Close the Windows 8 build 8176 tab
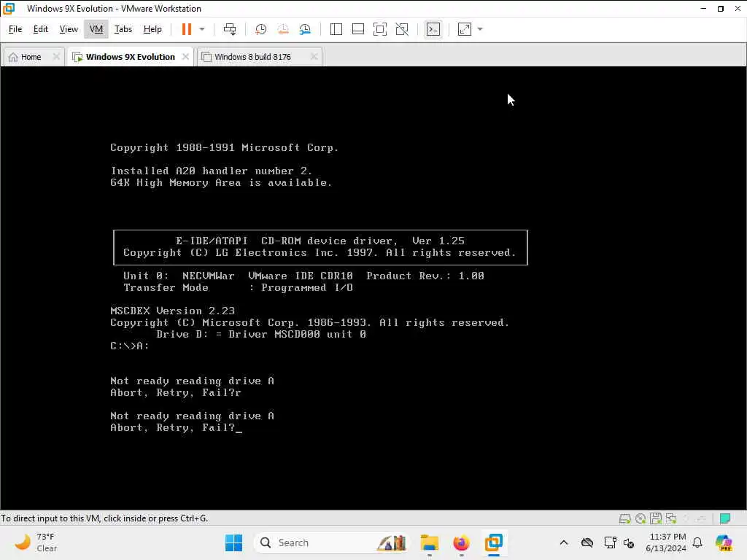The height and width of the screenshot is (560, 747). click(x=314, y=57)
